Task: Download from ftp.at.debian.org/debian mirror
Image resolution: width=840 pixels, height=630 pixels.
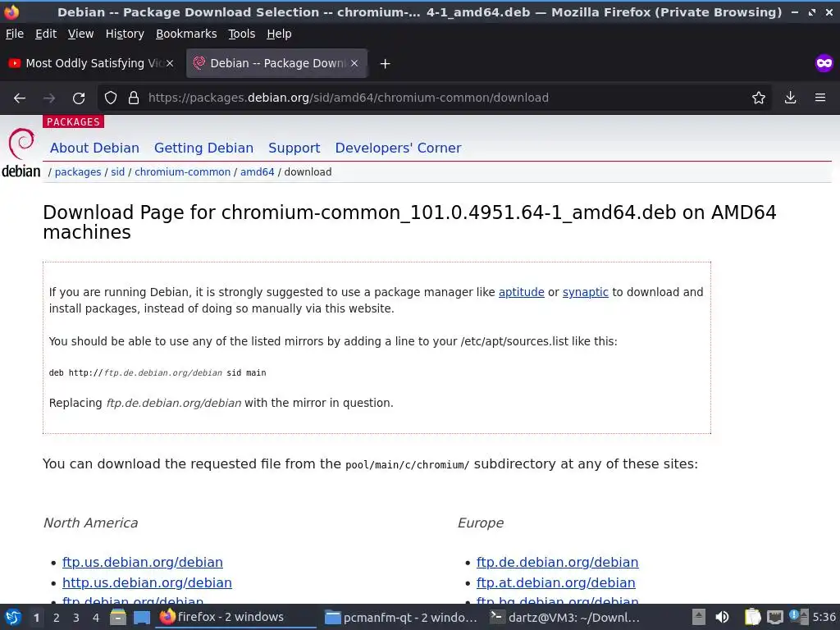Action: [555, 582]
